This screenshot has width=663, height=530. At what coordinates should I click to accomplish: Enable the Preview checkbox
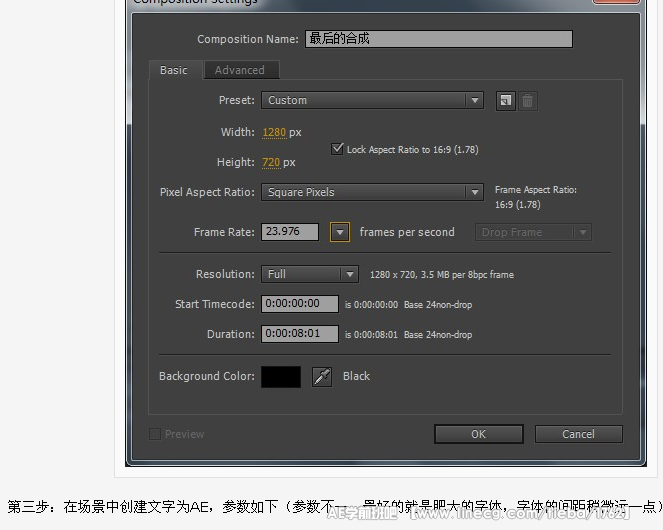pyautogui.click(x=155, y=434)
